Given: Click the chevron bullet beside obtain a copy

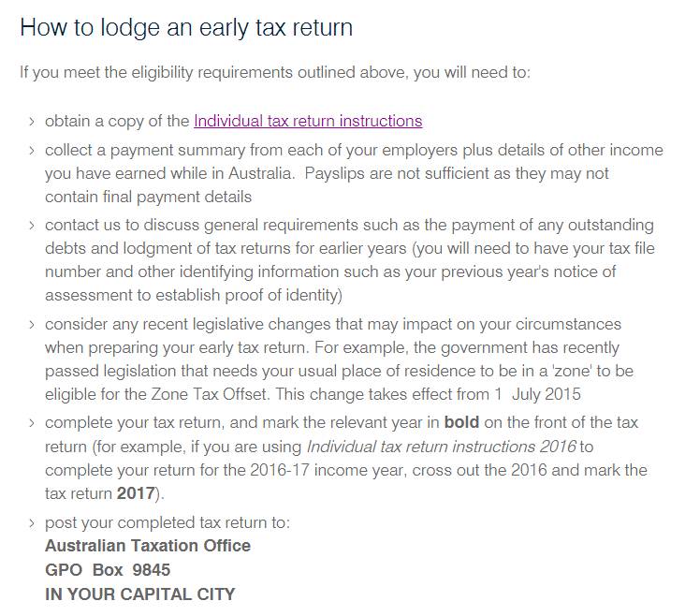Looking at the screenshot, I should [x=32, y=122].
